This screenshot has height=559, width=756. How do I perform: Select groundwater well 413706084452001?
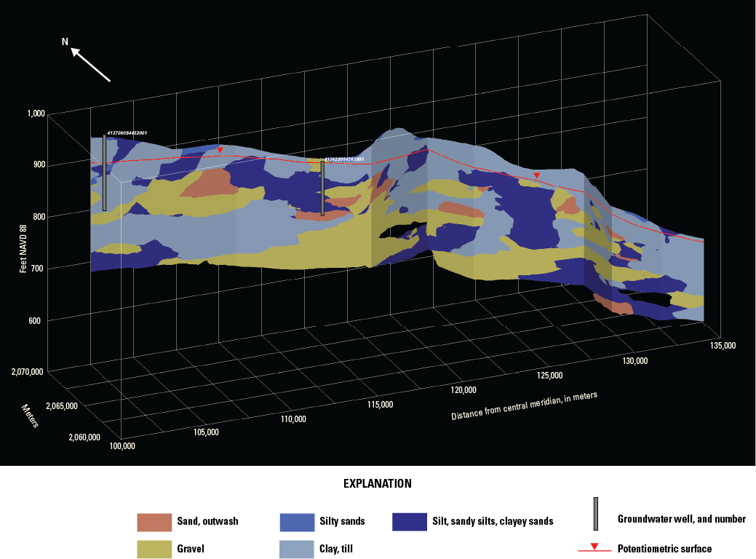pyautogui.click(x=104, y=173)
